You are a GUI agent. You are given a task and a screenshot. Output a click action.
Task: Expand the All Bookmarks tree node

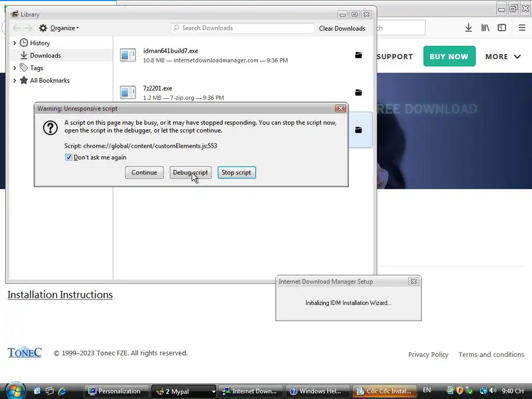[15, 81]
